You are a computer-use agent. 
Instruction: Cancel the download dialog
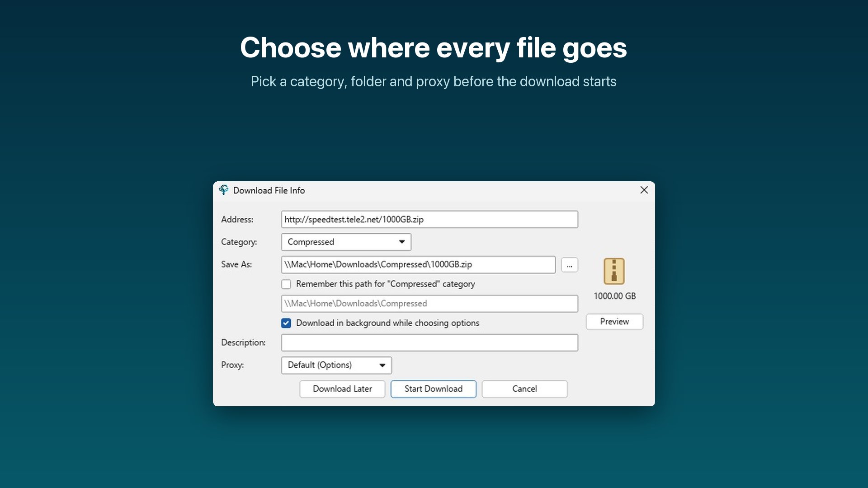coord(524,389)
